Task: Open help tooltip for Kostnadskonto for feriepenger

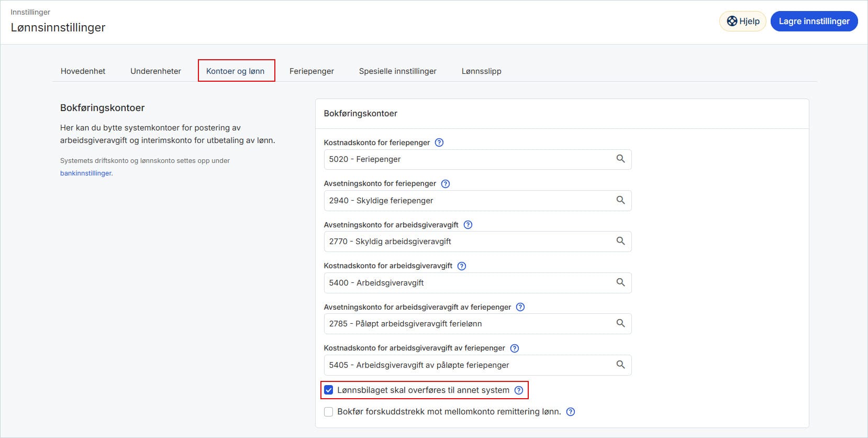Action: [439, 143]
